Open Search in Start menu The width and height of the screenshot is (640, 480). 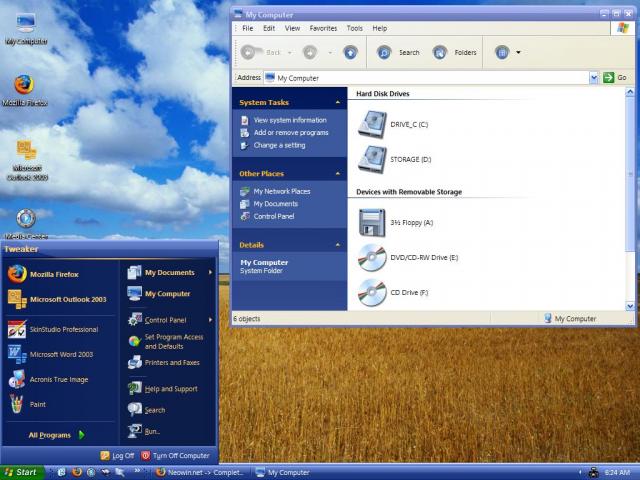coord(147,410)
